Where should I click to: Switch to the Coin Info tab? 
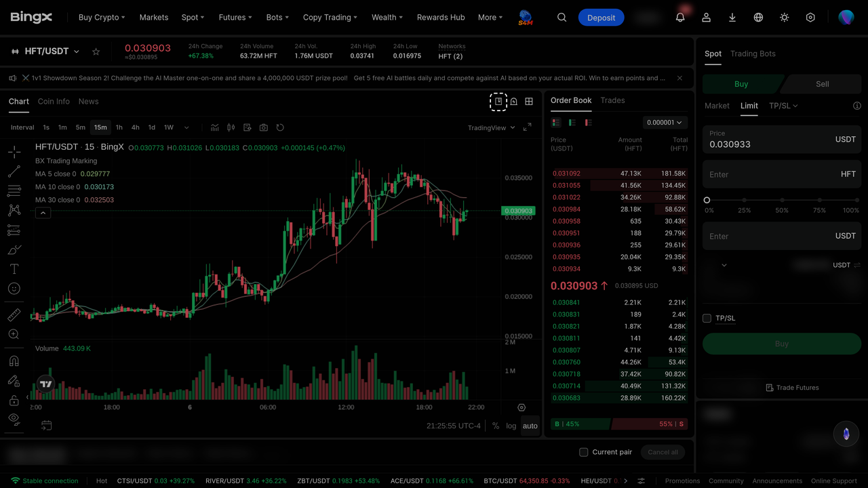[54, 102]
